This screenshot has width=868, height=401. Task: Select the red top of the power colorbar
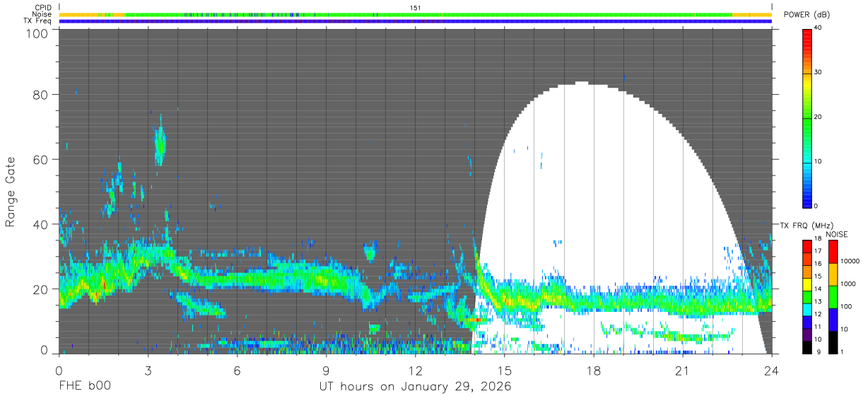pyautogui.click(x=807, y=34)
